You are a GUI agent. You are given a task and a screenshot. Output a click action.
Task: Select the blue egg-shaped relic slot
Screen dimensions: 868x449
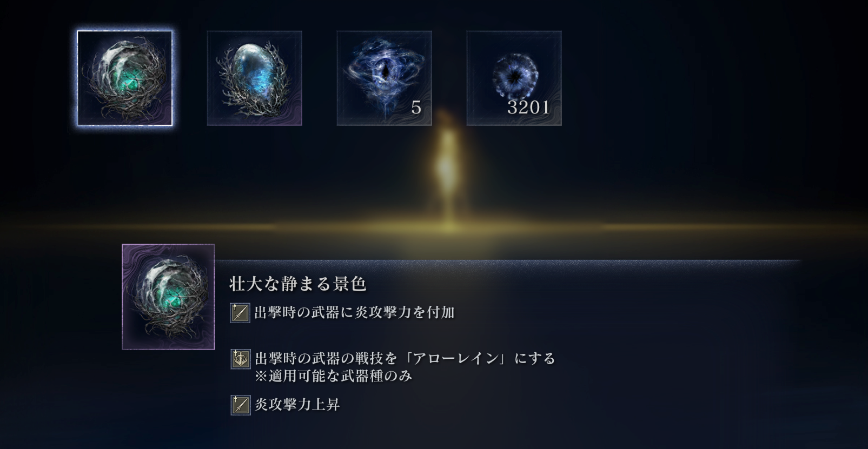tap(254, 78)
